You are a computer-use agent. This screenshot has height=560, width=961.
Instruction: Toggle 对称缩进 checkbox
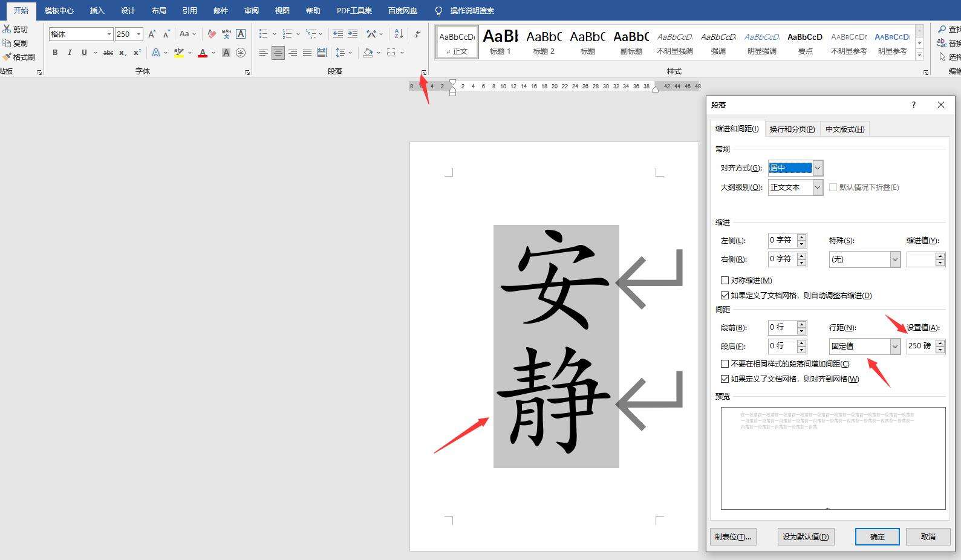coord(725,281)
